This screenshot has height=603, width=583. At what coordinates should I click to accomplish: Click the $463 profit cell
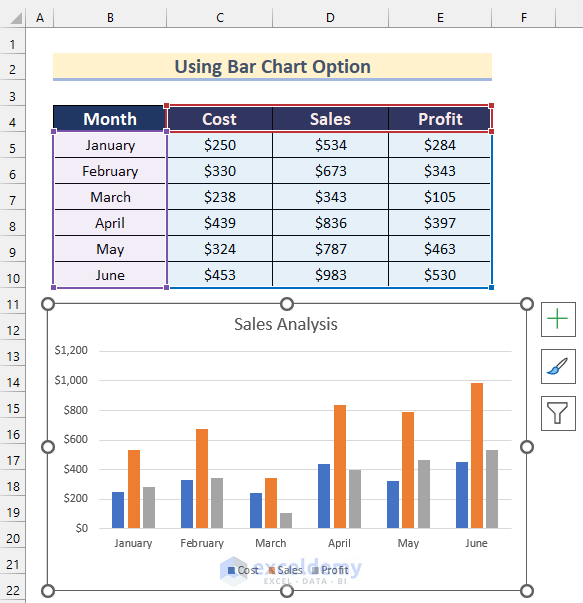[x=440, y=249]
